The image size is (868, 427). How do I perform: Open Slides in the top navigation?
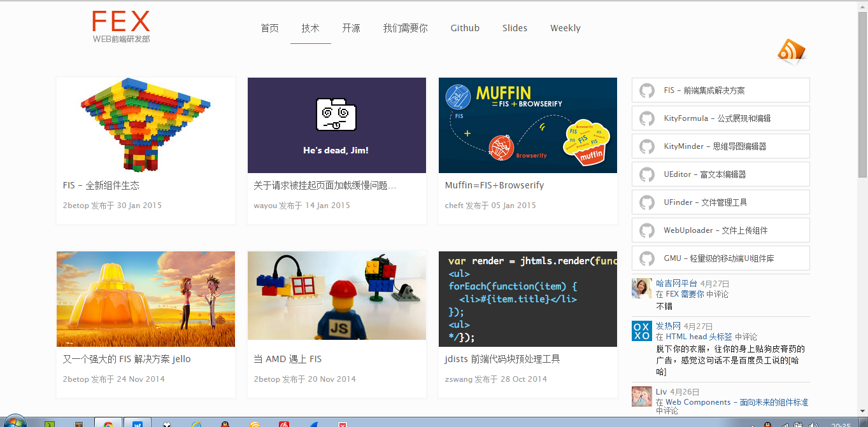(515, 28)
